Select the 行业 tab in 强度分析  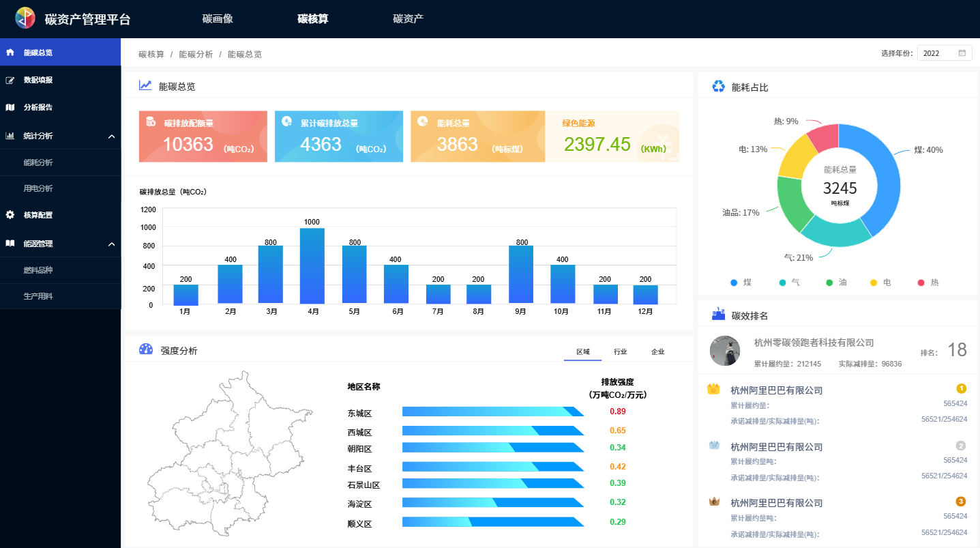[x=620, y=352]
